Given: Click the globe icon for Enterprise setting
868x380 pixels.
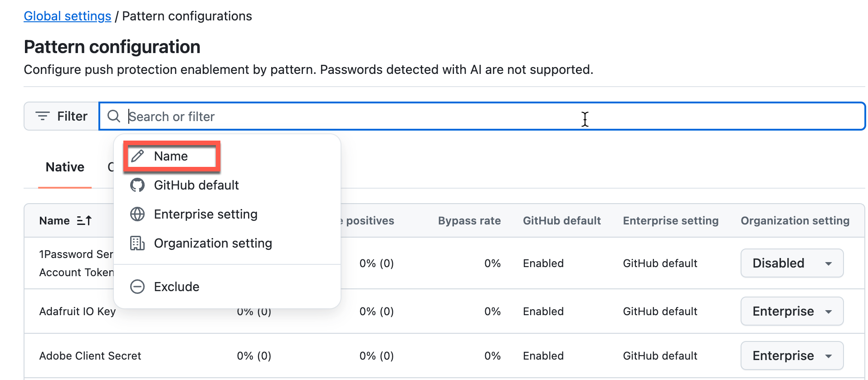Looking at the screenshot, I should pyautogui.click(x=137, y=214).
